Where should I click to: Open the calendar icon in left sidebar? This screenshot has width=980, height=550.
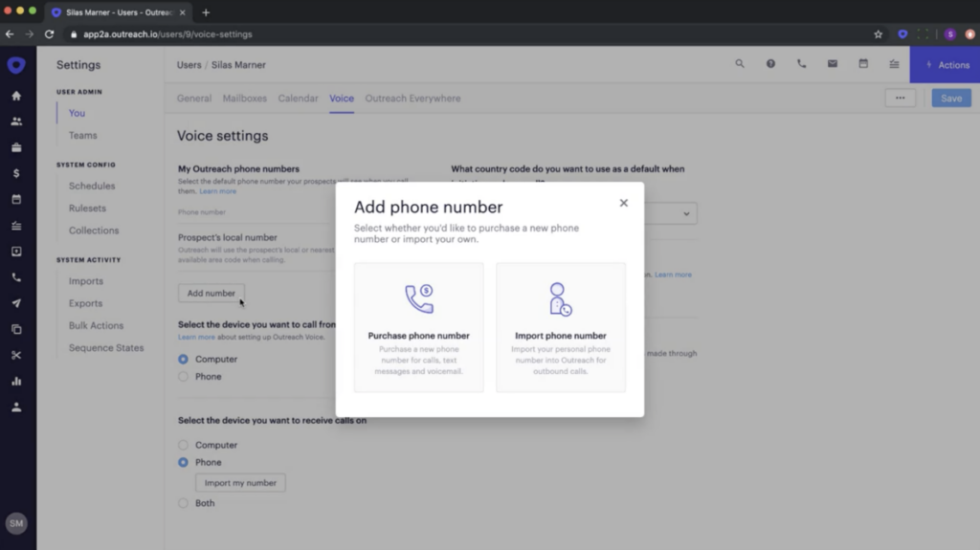click(16, 199)
